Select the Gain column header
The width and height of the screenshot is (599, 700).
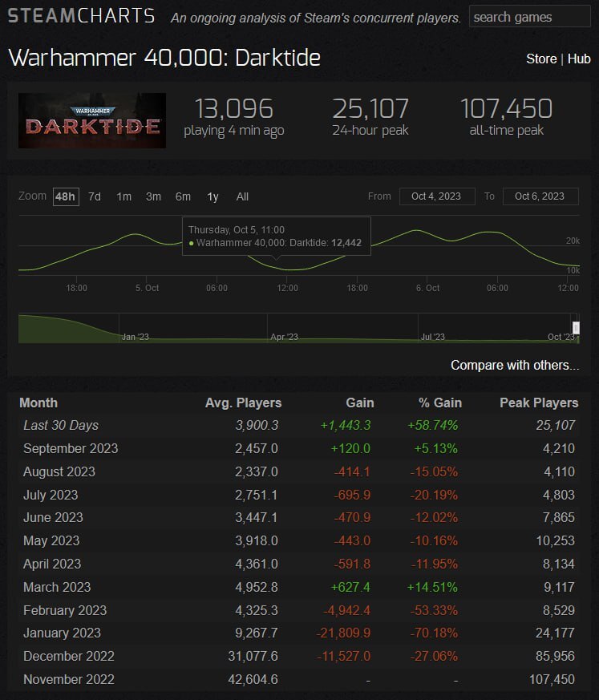tap(360, 403)
